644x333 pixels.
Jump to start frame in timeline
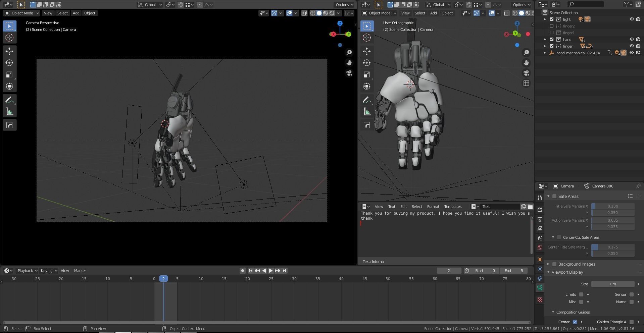[x=250, y=271]
